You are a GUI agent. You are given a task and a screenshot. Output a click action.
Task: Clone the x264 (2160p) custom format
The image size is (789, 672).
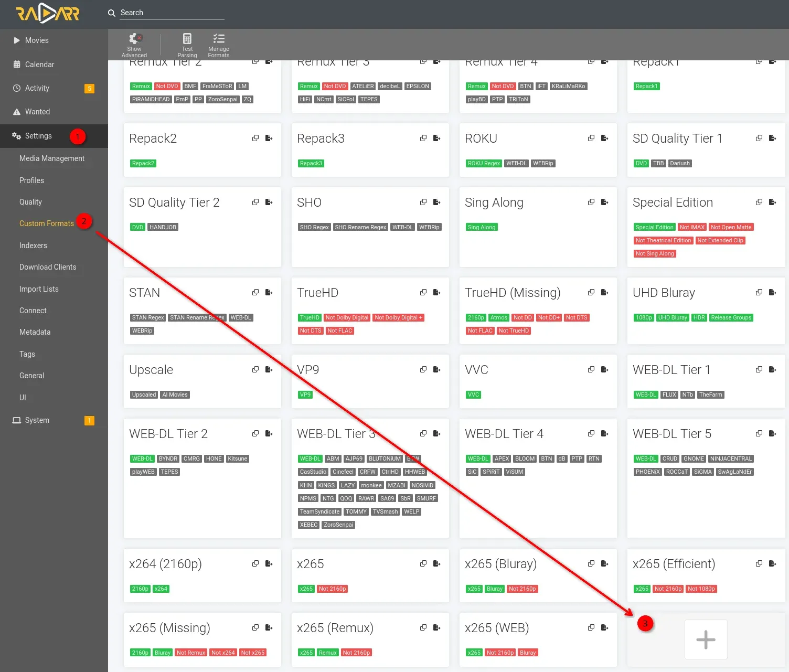(255, 563)
